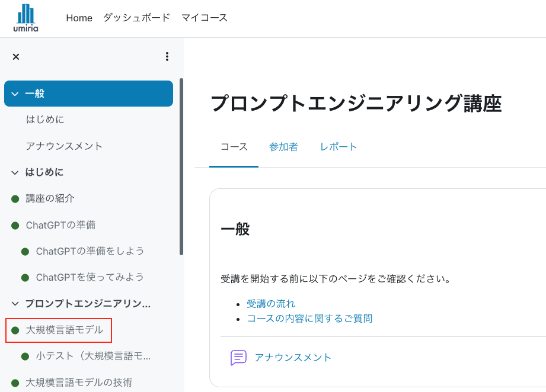546x392 pixels.
Task: Open the course index three-dot menu
Action: [x=167, y=57]
